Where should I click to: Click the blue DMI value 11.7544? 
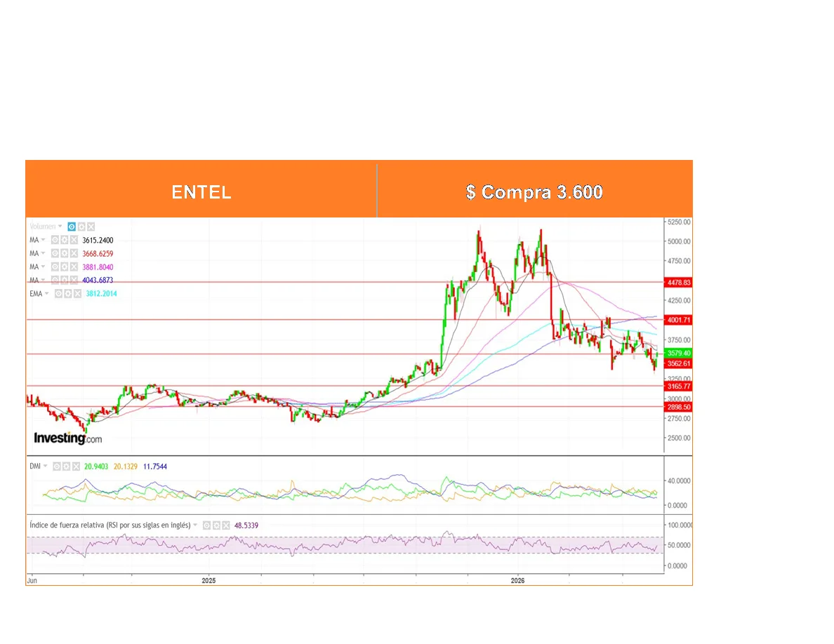[154, 467]
